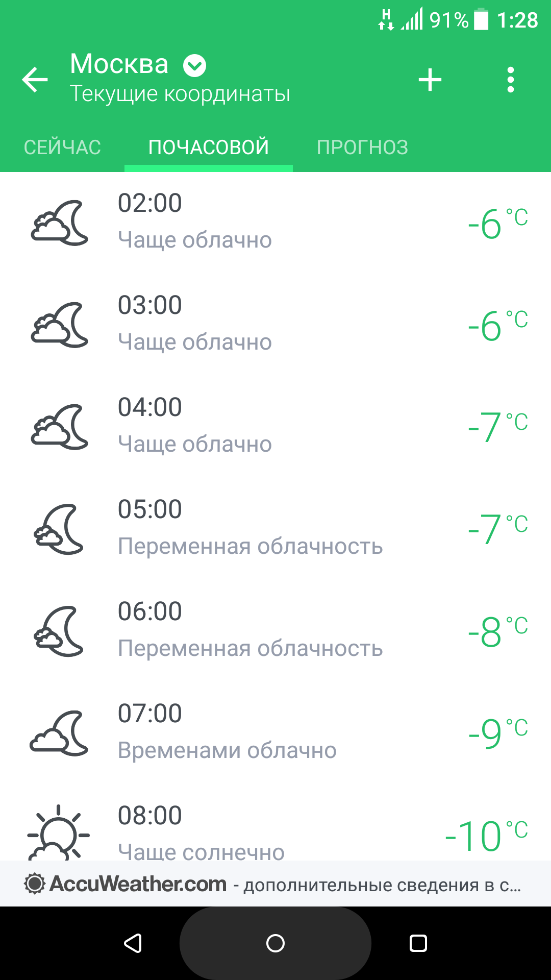
Task: Tap the AccuWeather sun logo
Action: (x=35, y=884)
